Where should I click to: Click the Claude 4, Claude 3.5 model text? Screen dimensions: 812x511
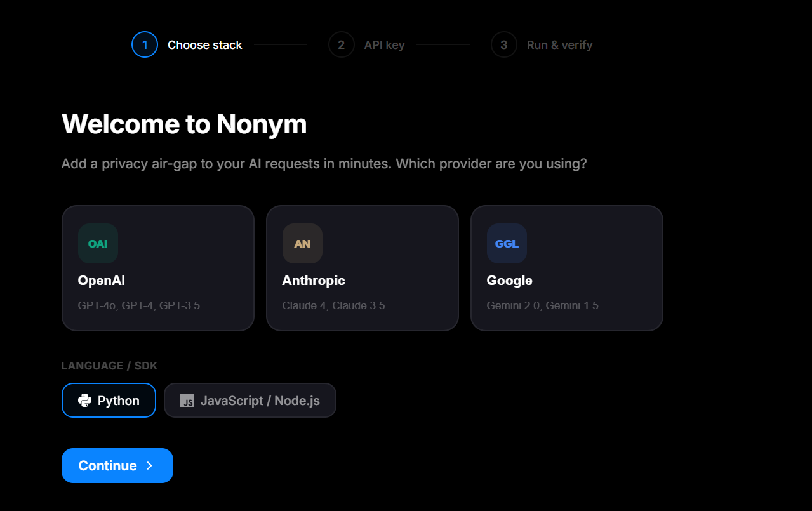(333, 305)
